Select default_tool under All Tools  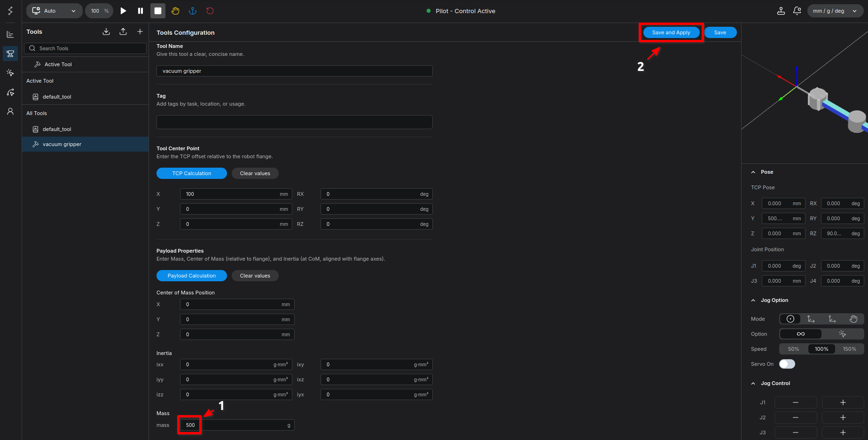(x=57, y=129)
